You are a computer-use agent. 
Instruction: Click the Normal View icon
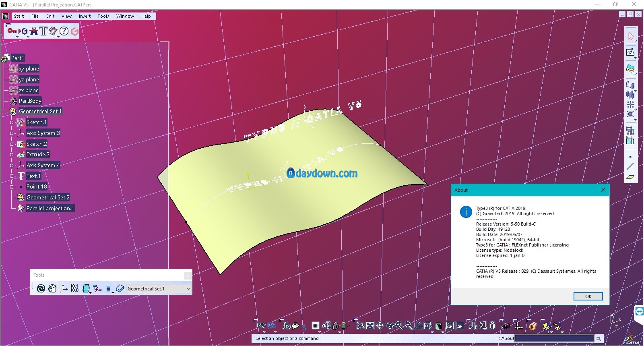point(418,325)
